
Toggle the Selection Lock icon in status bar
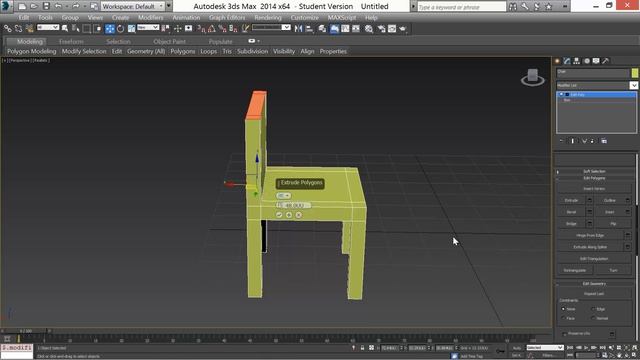pyautogui.click(x=362, y=348)
